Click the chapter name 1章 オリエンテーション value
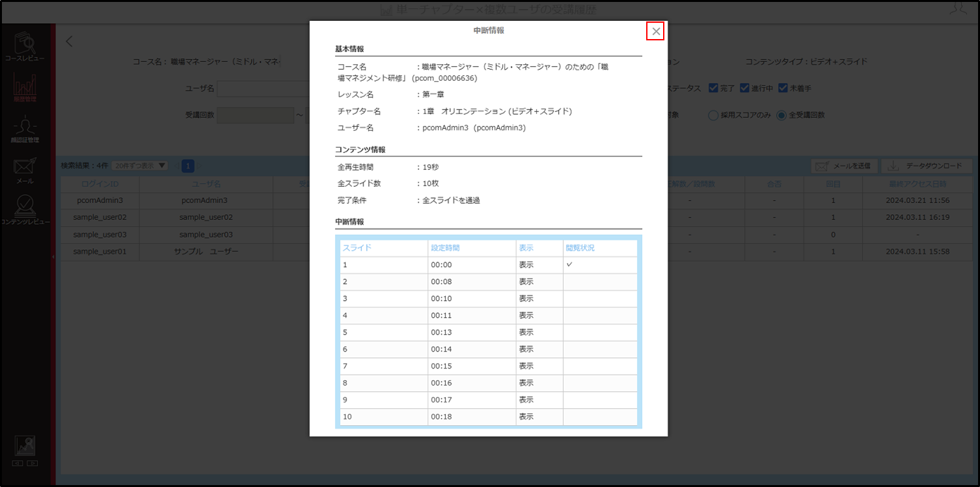Image resolution: width=980 pixels, height=487 pixels. click(497, 111)
